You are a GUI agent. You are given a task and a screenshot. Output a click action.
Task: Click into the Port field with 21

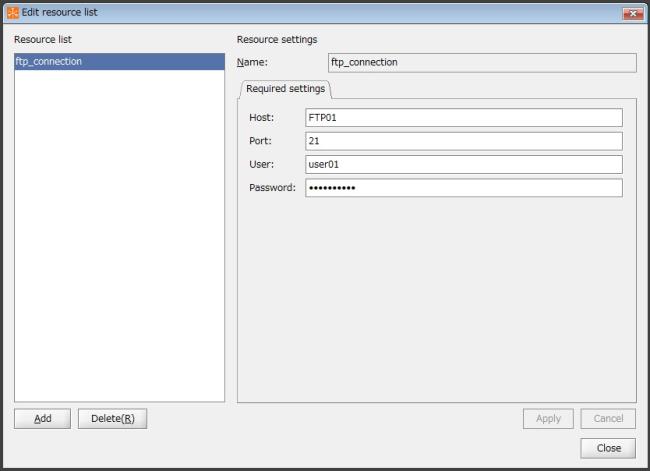pyautogui.click(x=463, y=141)
